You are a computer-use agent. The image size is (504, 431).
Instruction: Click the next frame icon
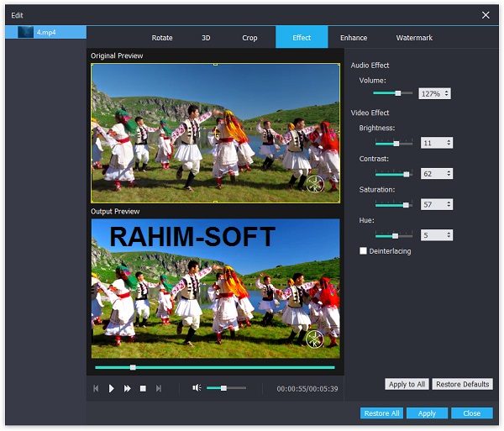pyautogui.click(x=158, y=388)
